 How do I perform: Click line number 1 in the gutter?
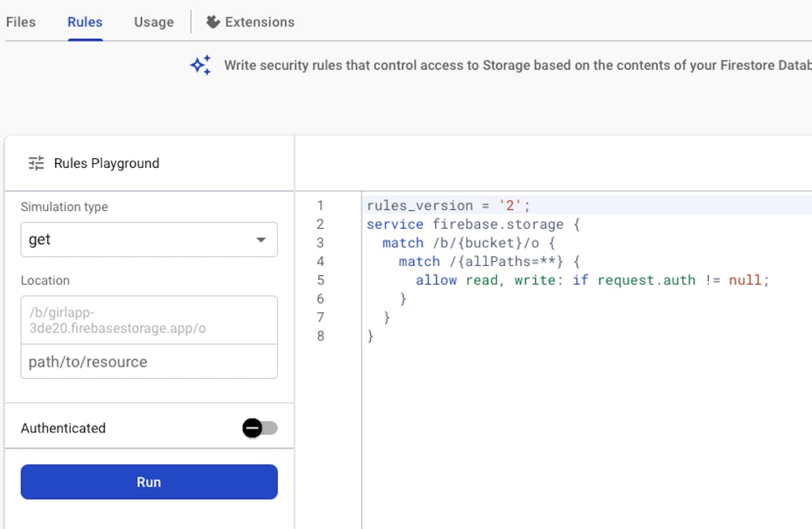[x=321, y=205]
